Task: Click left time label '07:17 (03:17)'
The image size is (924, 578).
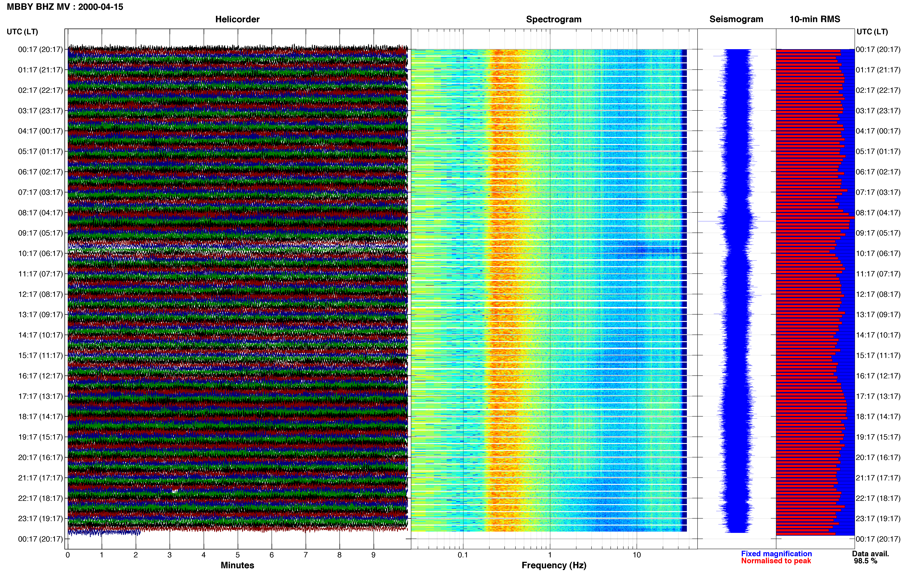Action: point(40,192)
